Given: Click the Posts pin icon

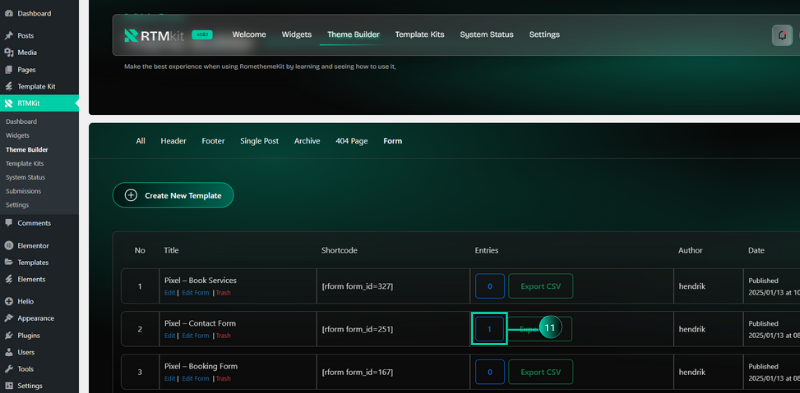Looking at the screenshot, I should point(9,36).
